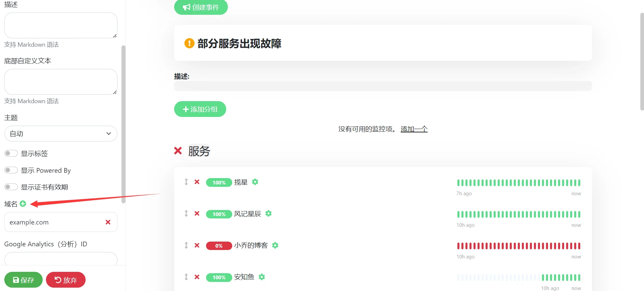The height and width of the screenshot is (291, 644).
Task: Open settings gear for 安知鱼 monitor
Action: (262, 277)
